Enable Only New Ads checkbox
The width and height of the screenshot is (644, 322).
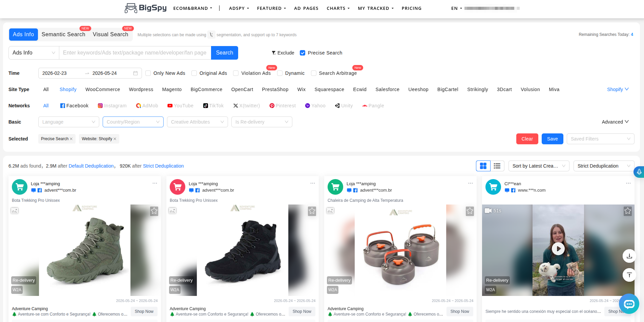[x=148, y=73]
